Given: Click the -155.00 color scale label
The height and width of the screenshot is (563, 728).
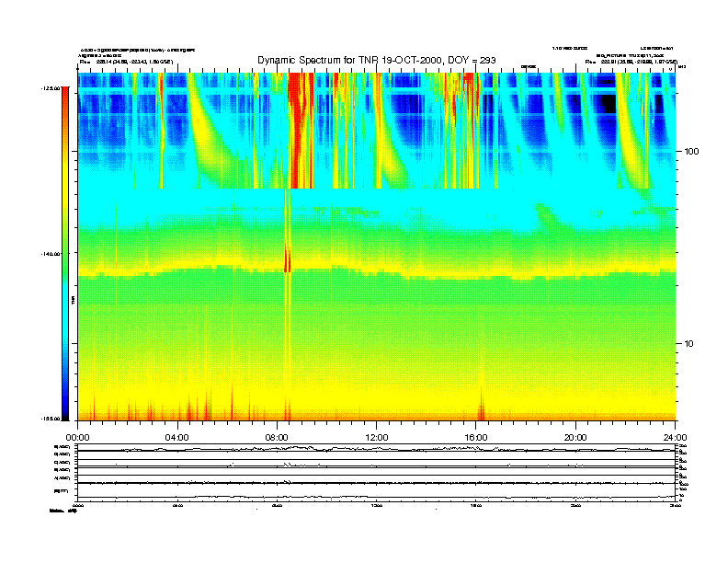Looking at the screenshot, I should click(51, 419).
